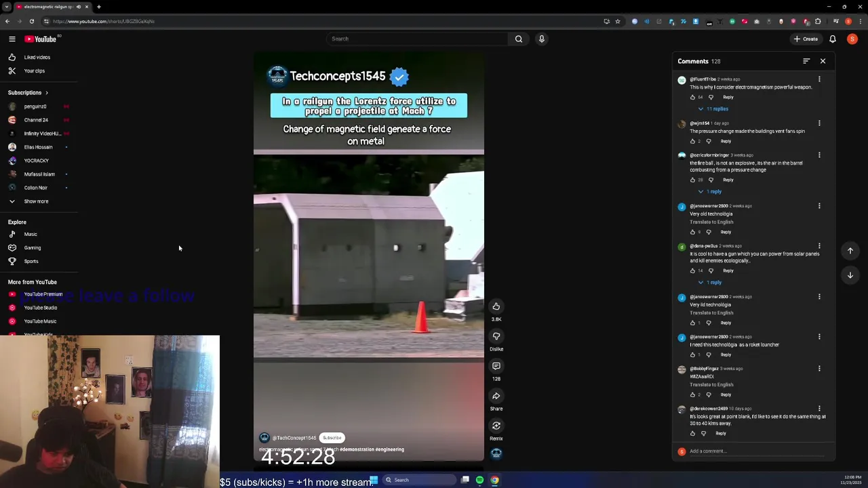The height and width of the screenshot is (488, 868).
Task: Go back in the browser
Action: coord(7,21)
